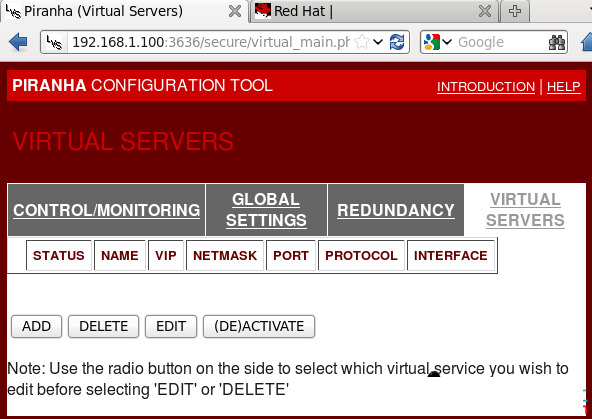
Task: Click the ADD button
Action: coord(36,327)
